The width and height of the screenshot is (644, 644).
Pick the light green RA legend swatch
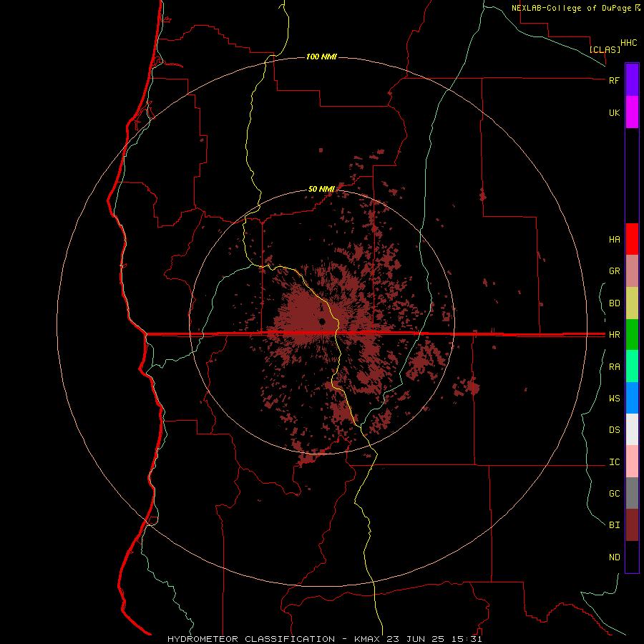632,366
